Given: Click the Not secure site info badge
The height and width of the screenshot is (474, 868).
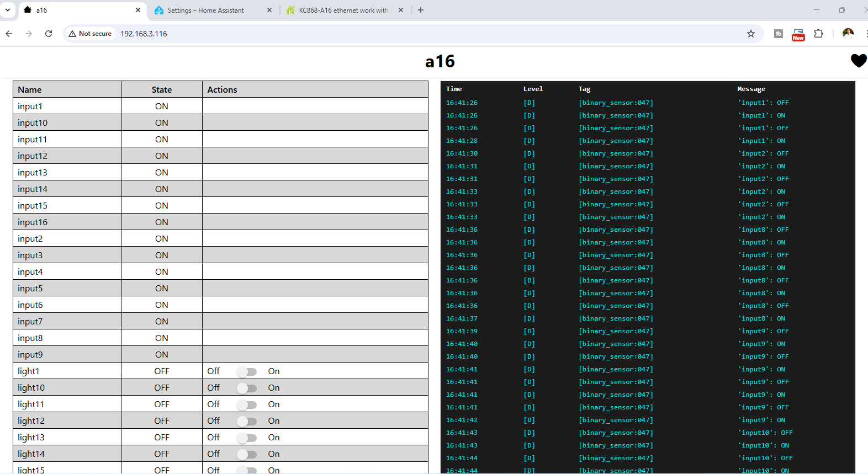Looking at the screenshot, I should [90, 34].
